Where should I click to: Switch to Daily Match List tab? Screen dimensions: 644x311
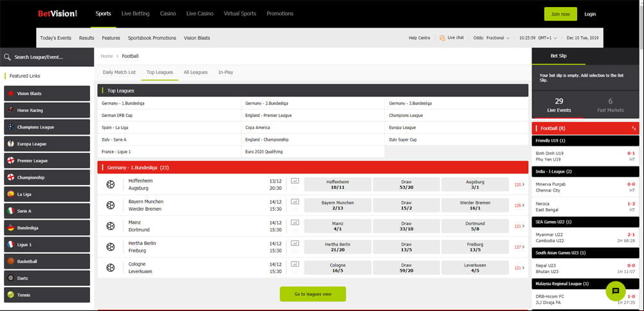click(x=119, y=72)
